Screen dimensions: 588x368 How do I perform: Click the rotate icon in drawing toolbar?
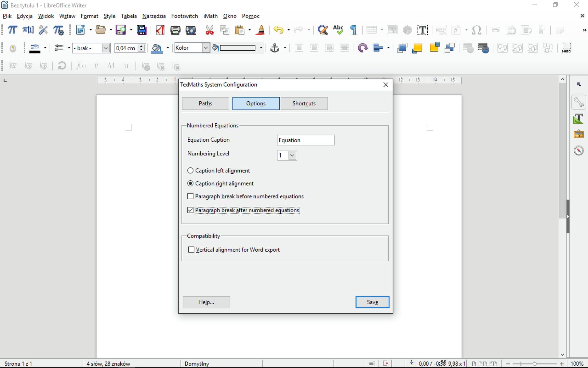pos(362,48)
